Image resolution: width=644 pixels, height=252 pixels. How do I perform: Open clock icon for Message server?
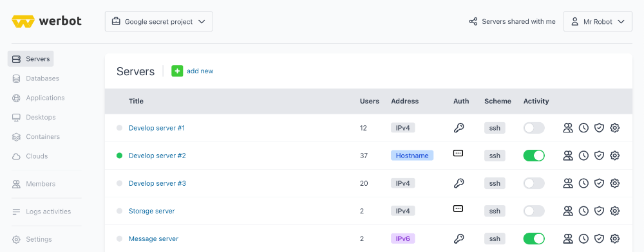[583, 239]
